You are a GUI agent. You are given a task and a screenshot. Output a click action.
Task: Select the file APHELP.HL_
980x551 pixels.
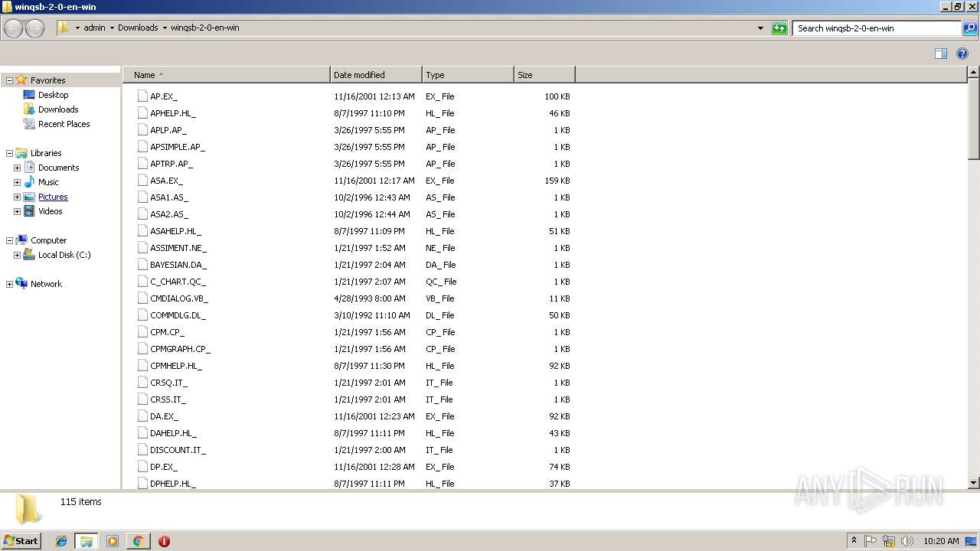pos(173,113)
